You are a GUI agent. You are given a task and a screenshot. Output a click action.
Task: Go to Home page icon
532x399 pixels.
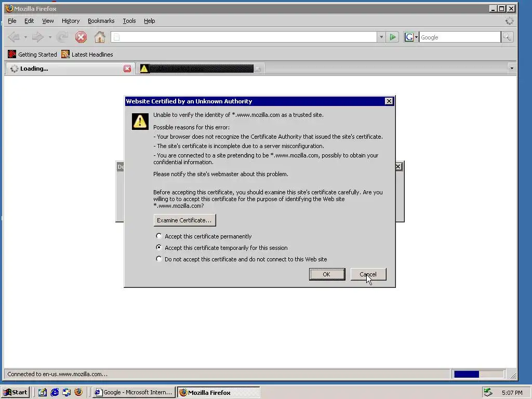[99, 37]
